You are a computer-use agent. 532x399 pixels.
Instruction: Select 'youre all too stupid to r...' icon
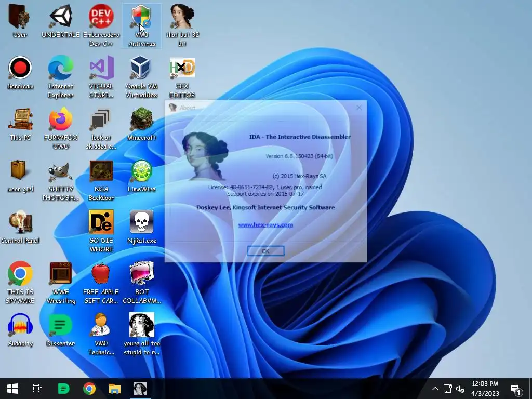(x=142, y=334)
